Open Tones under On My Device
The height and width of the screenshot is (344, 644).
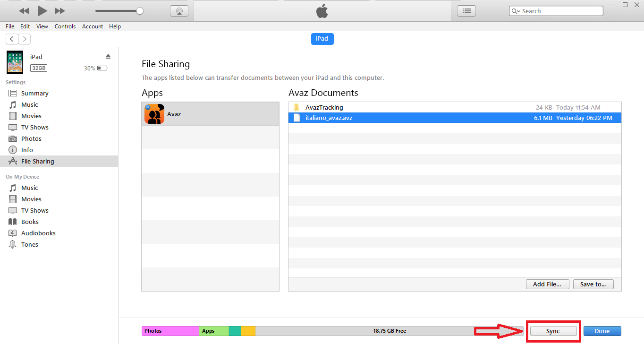click(x=59, y=244)
